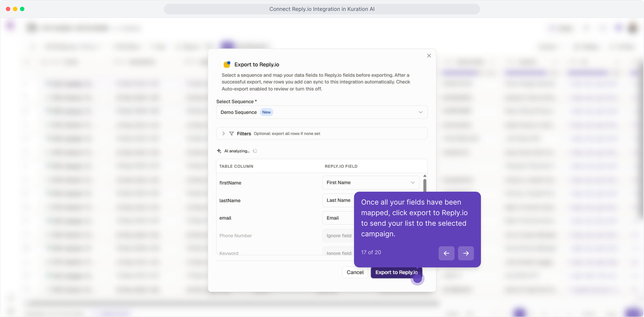Click the macOS yellow minimize button
644x317 pixels.
pos(15,9)
